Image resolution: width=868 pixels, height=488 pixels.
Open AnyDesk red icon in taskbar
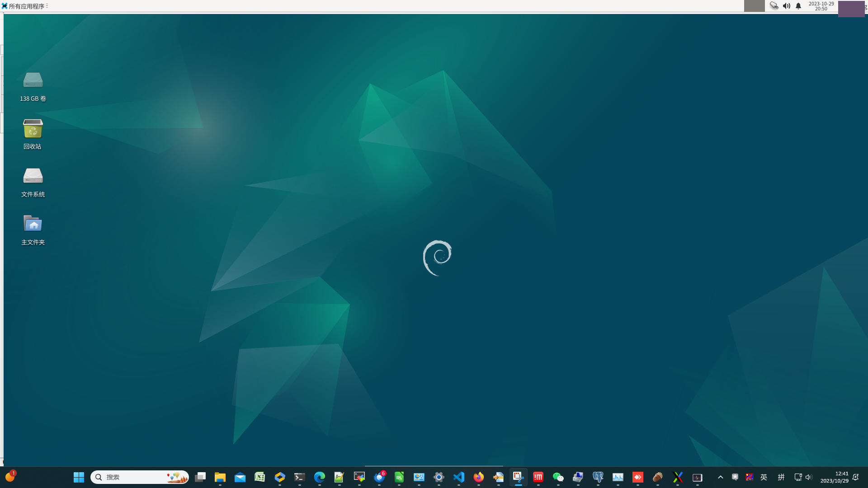coord(638,477)
